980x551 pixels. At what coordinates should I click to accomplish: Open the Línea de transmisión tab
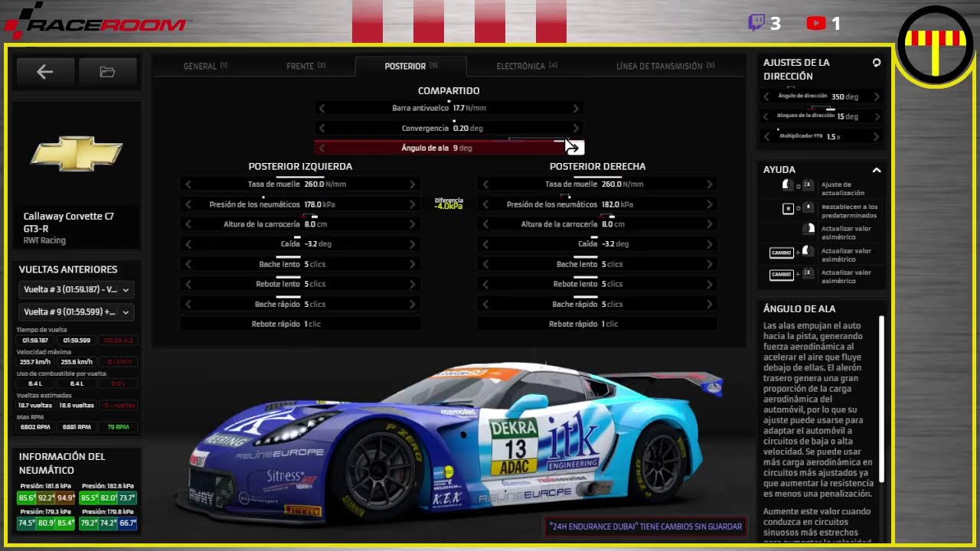point(665,67)
